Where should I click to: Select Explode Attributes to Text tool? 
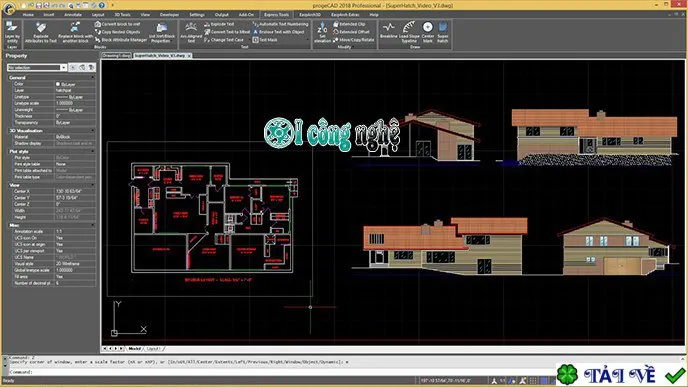(41, 32)
